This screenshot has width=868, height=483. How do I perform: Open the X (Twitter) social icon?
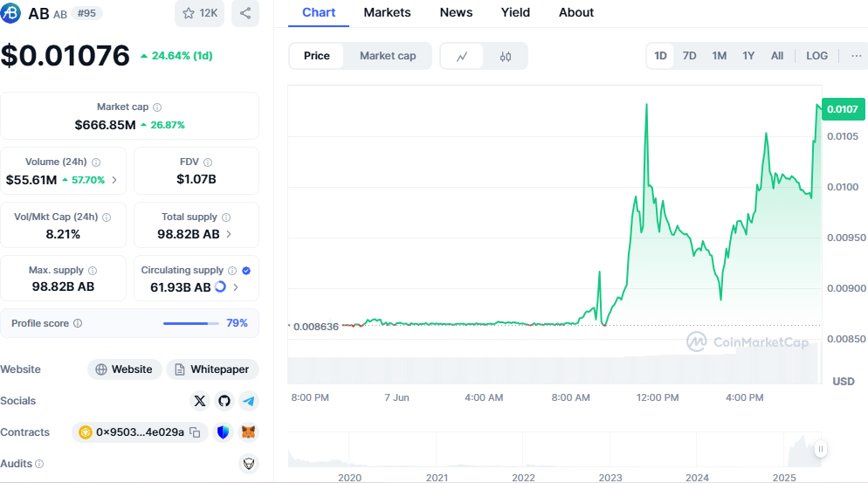click(200, 401)
